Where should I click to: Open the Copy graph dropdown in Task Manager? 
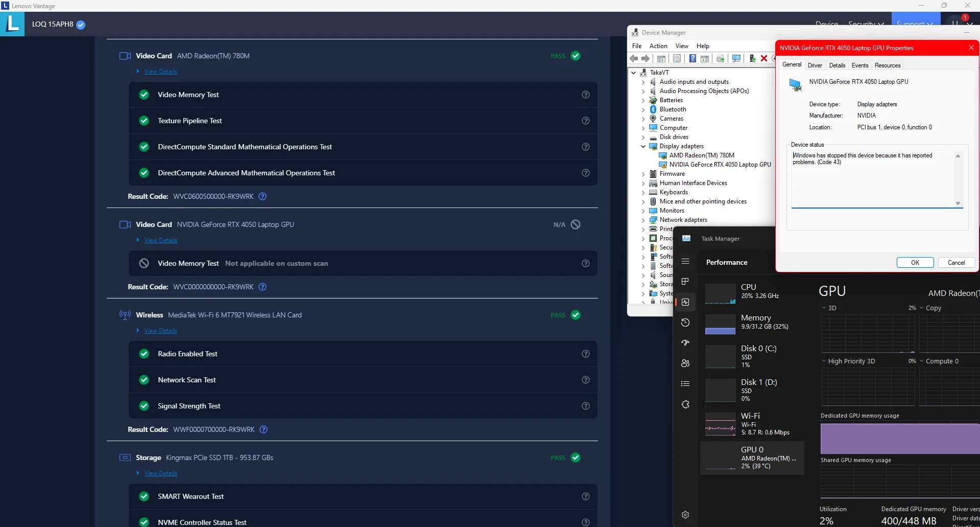pos(922,308)
